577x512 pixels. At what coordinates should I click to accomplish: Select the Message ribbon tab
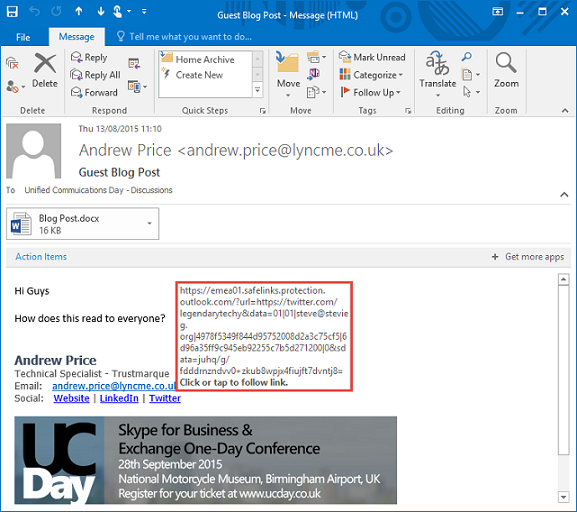coord(77,37)
